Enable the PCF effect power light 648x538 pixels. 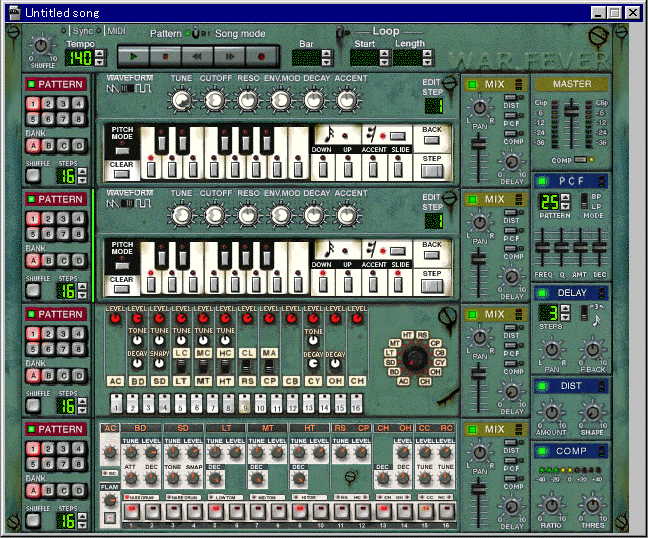542,181
